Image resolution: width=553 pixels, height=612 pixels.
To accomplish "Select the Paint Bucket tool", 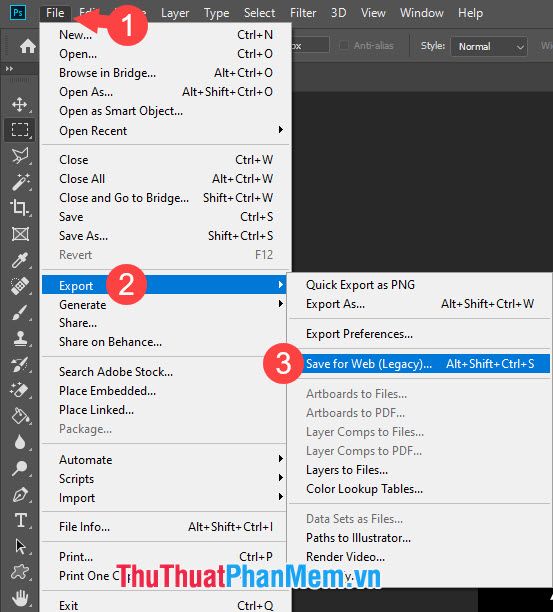I will (x=20, y=416).
